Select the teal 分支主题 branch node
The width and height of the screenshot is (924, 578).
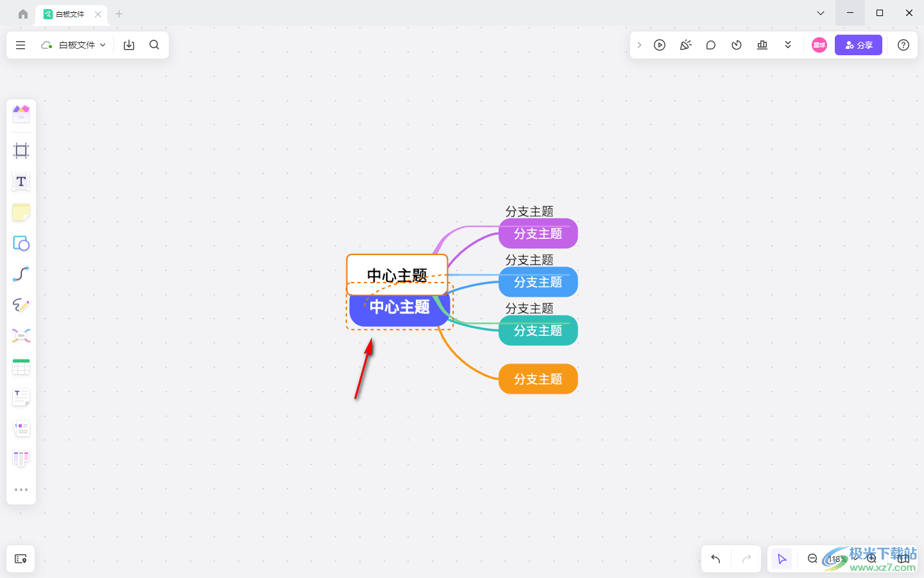coord(538,331)
